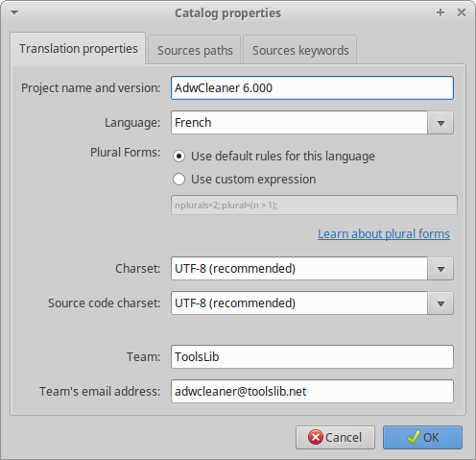Image resolution: width=476 pixels, height=460 pixels.
Task: Click the French language text box
Action: 299,123
